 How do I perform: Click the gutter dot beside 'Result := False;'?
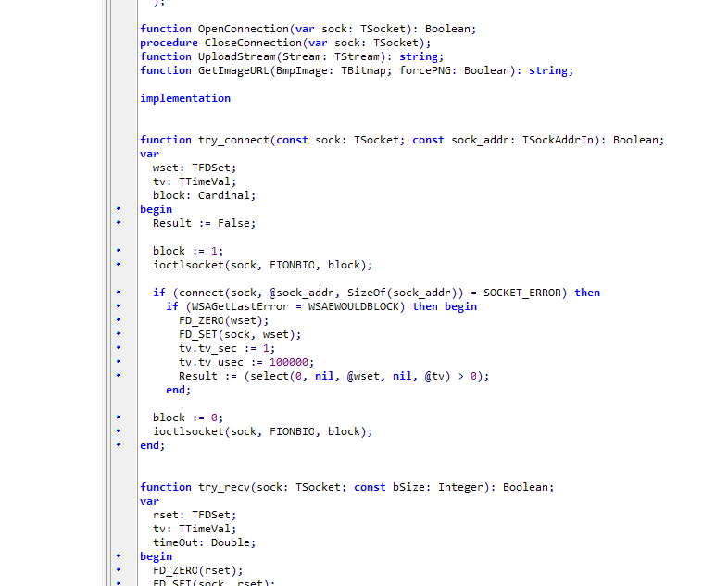point(119,222)
